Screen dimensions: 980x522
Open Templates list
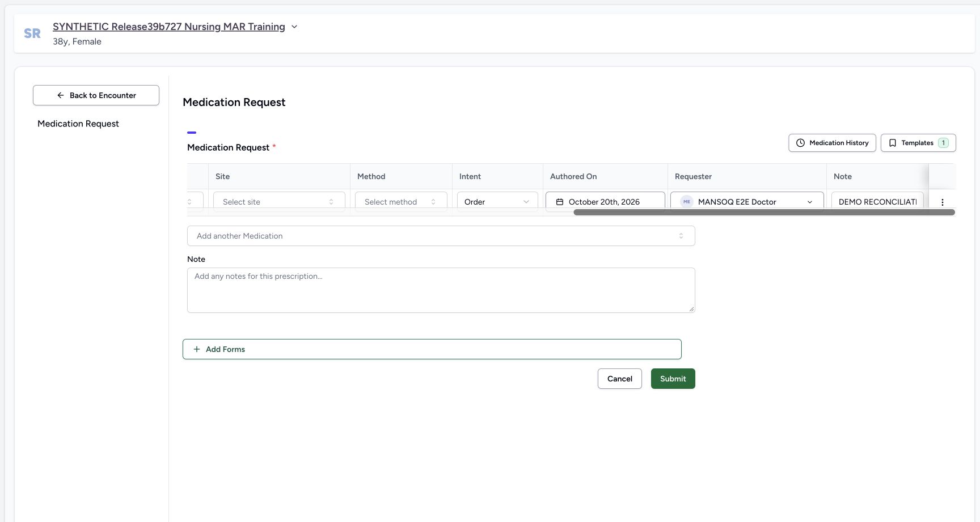tap(918, 143)
